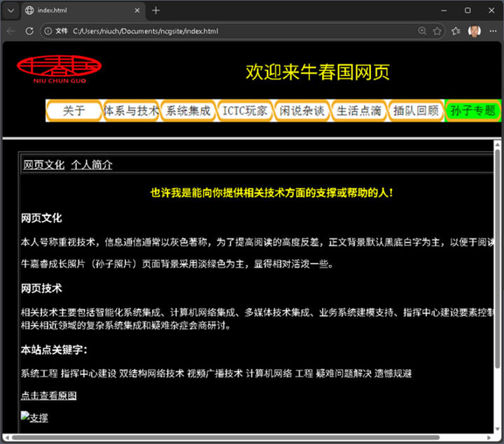Open the browser settings and more menu

pyautogui.click(x=493, y=31)
